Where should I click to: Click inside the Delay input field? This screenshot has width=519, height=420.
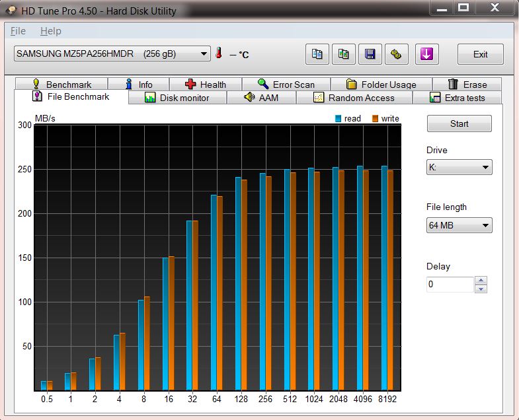pyautogui.click(x=450, y=285)
